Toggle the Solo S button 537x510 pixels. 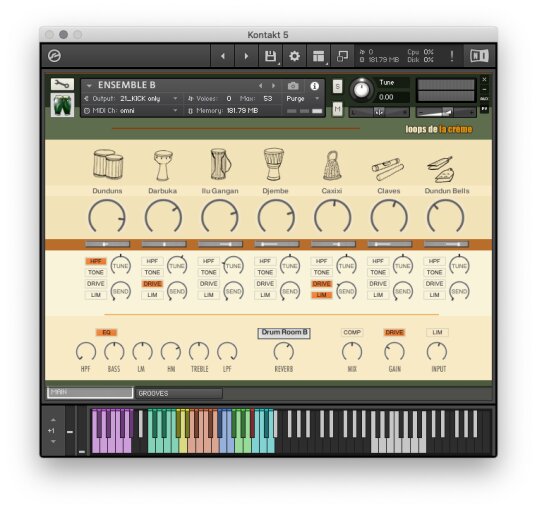(337, 87)
